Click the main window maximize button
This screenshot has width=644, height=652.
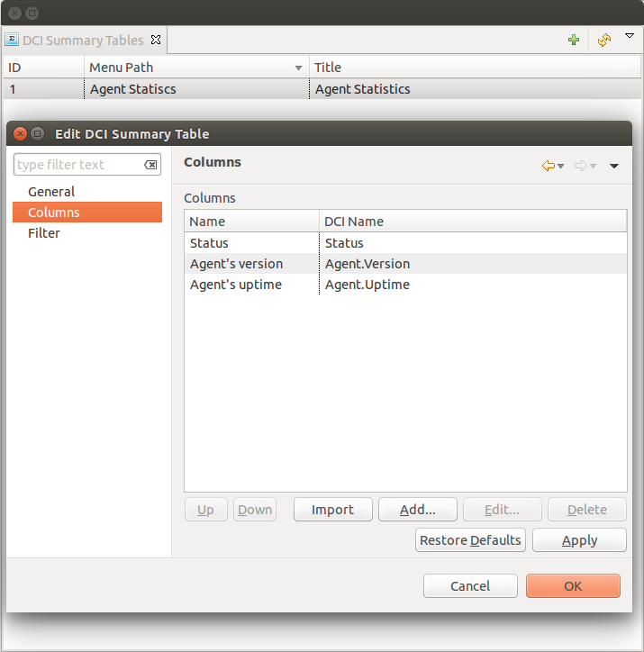32,14
